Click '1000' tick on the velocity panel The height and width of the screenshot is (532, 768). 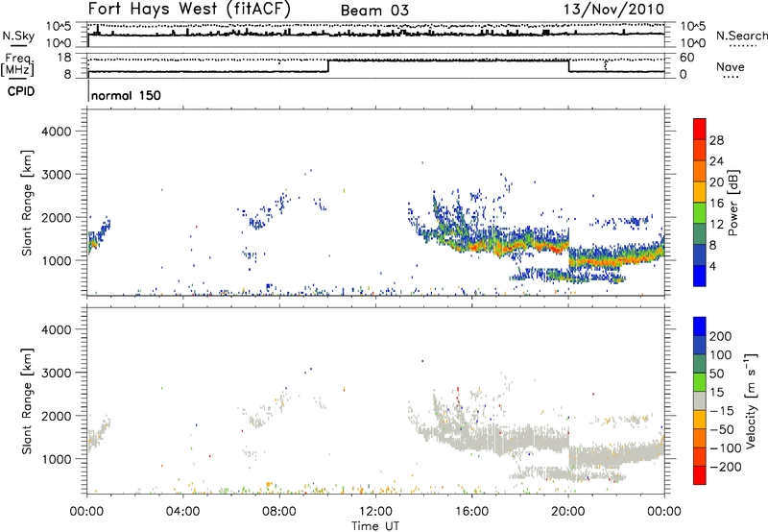coord(57,459)
